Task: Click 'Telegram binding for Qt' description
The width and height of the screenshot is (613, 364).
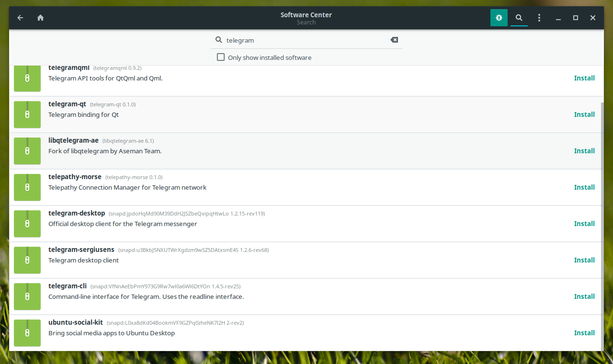Action: pyautogui.click(x=83, y=114)
